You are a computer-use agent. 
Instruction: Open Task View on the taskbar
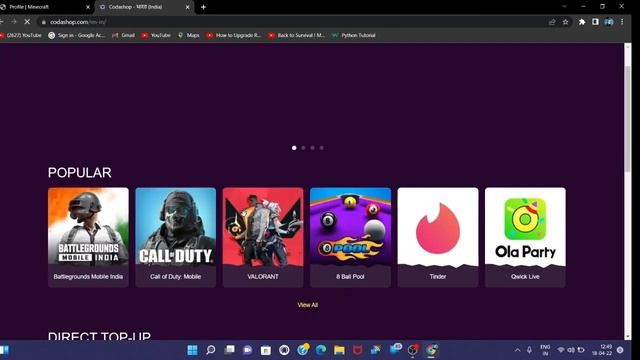coord(229,350)
